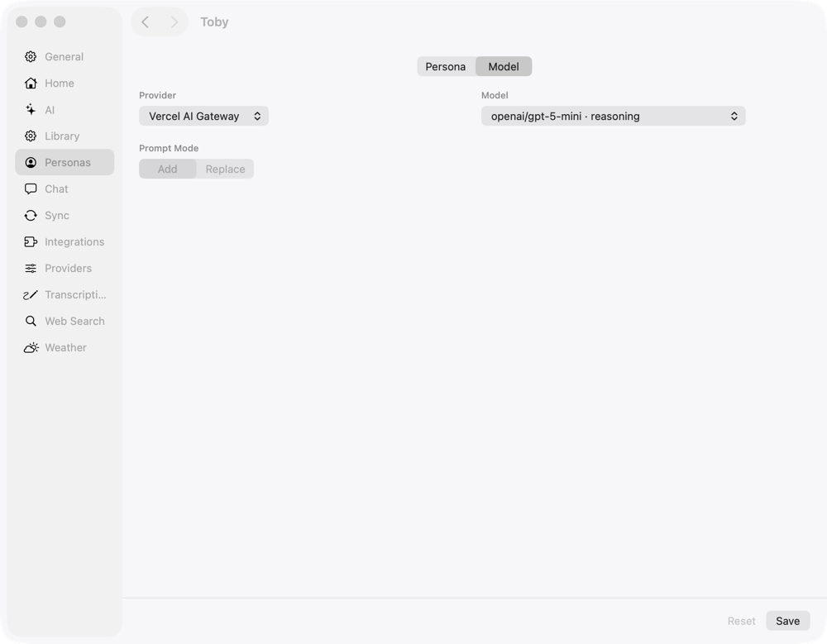Click the AI sparkle icon

[x=31, y=109]
